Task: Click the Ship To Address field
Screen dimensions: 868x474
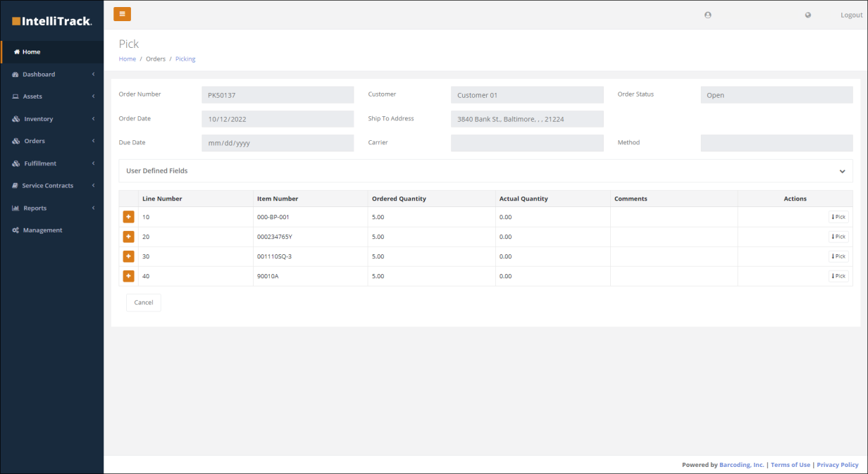Action: coord(527,119)
